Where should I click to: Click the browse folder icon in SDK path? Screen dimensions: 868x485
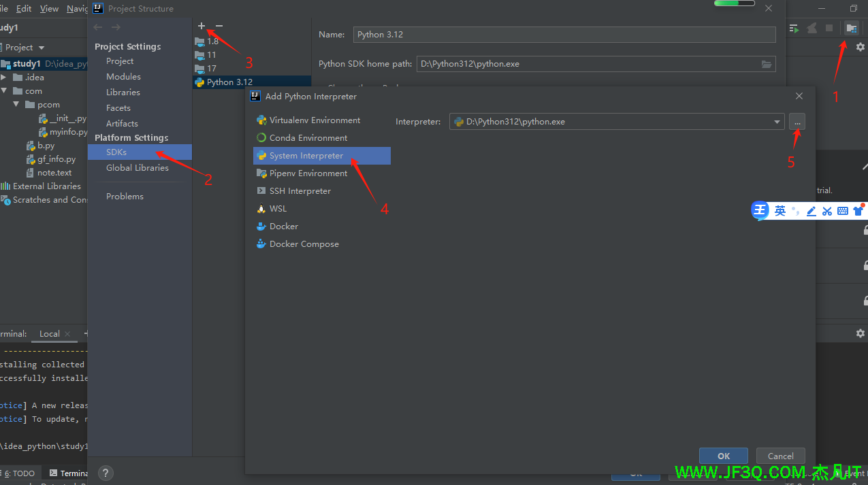click(x=767, y=64)
